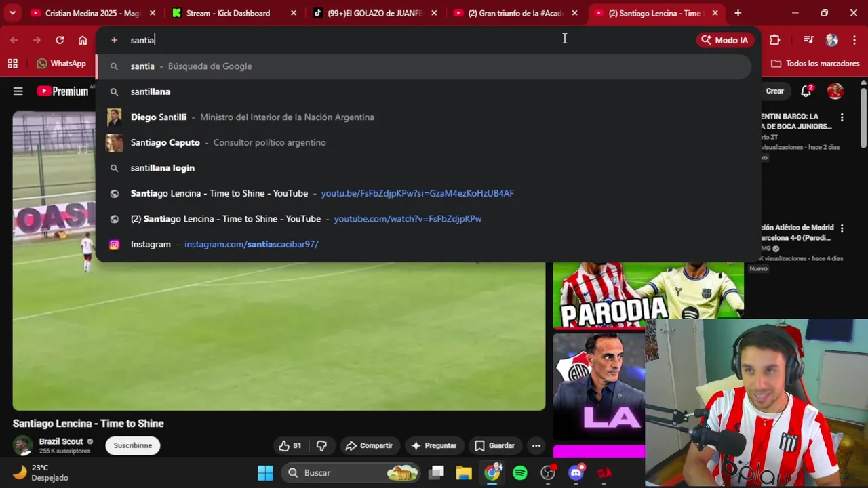Viewport: 868px width, 488px height.
Task: Open options for the Atlético de Madrid video
Action: pos(842,228)
